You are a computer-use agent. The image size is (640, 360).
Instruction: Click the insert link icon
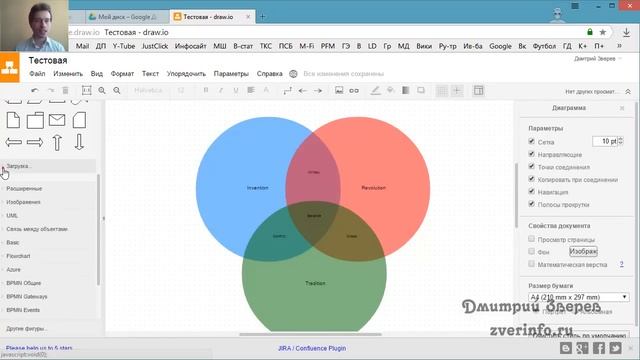(354, 91)
